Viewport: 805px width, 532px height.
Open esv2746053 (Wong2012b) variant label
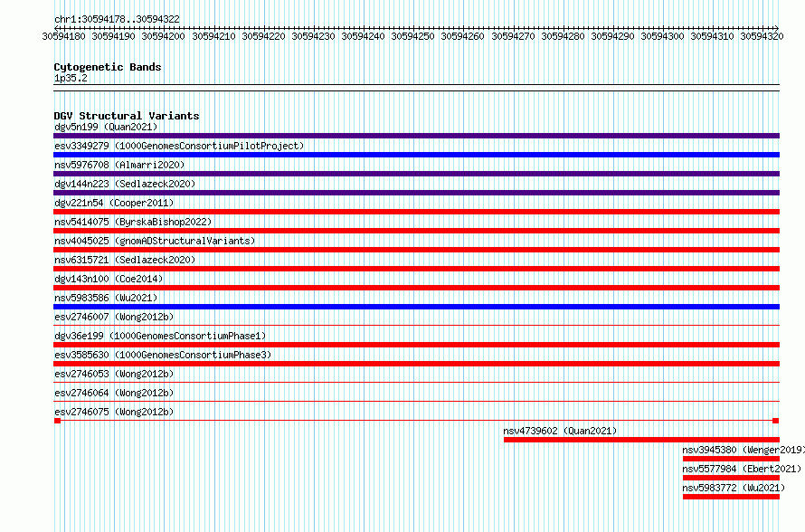click(x=114, y=374)
